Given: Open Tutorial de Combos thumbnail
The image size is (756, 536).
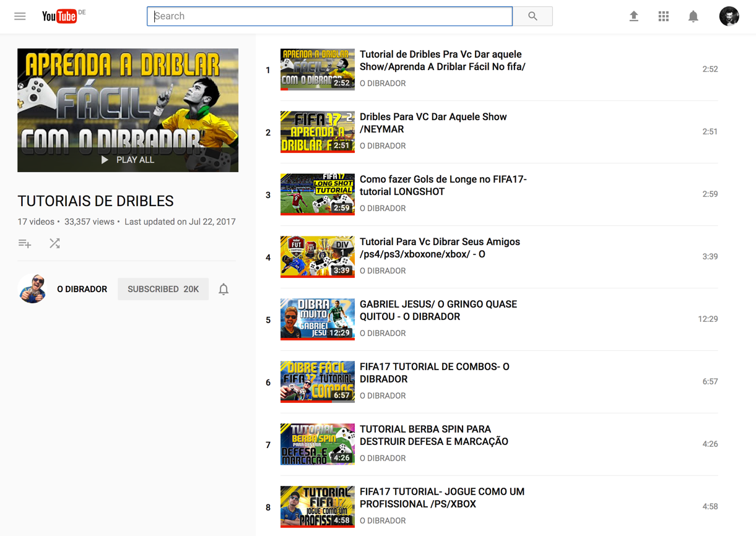Looking at the screenshot, I should [x=317, y=382].
